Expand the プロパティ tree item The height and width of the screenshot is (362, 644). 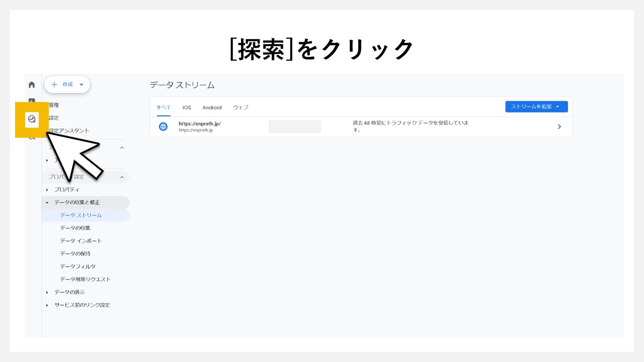(x=47, y=190)
